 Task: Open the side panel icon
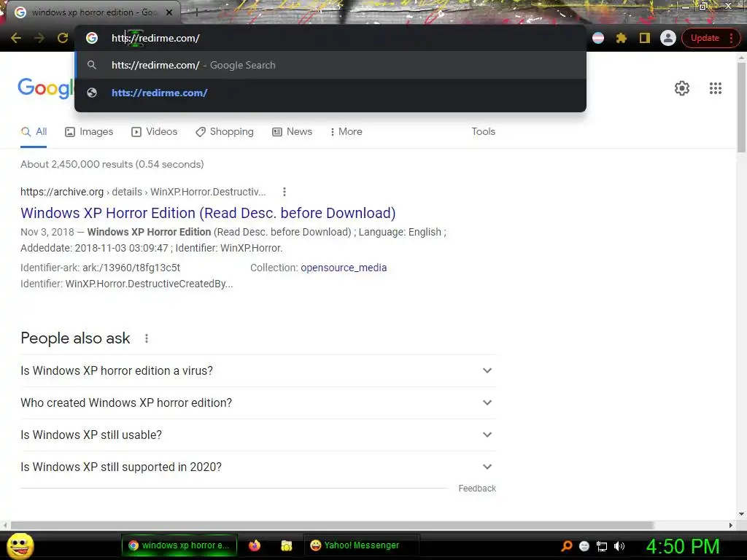tap(645, 38)
